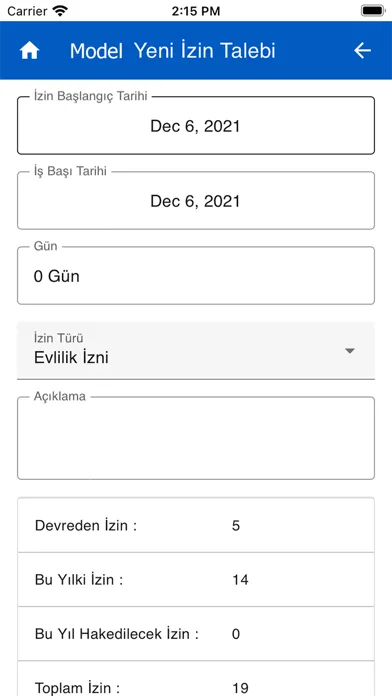
Task: Tap the Carrier text in status bar
Action: pos(28,11)
